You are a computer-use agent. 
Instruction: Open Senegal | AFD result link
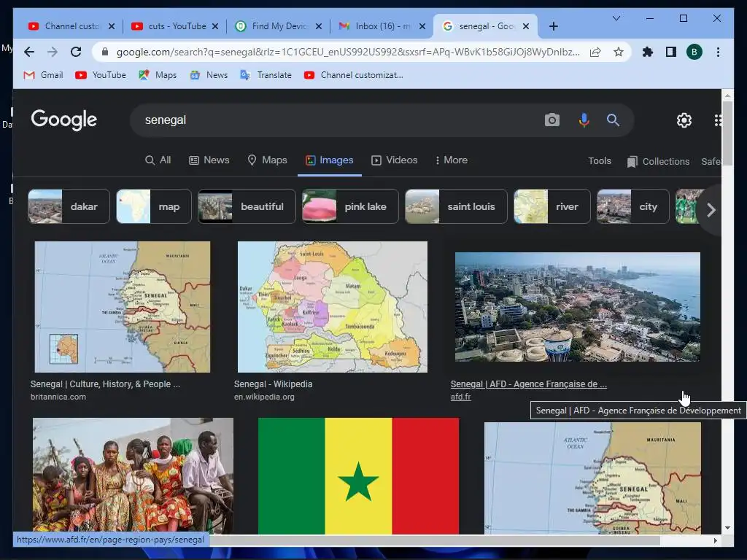tap(528, 384)
